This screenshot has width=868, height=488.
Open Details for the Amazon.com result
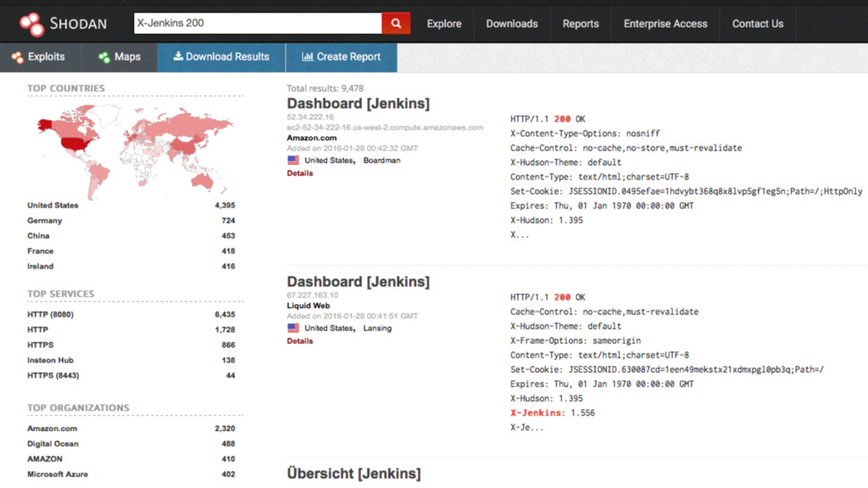[300, 173]
